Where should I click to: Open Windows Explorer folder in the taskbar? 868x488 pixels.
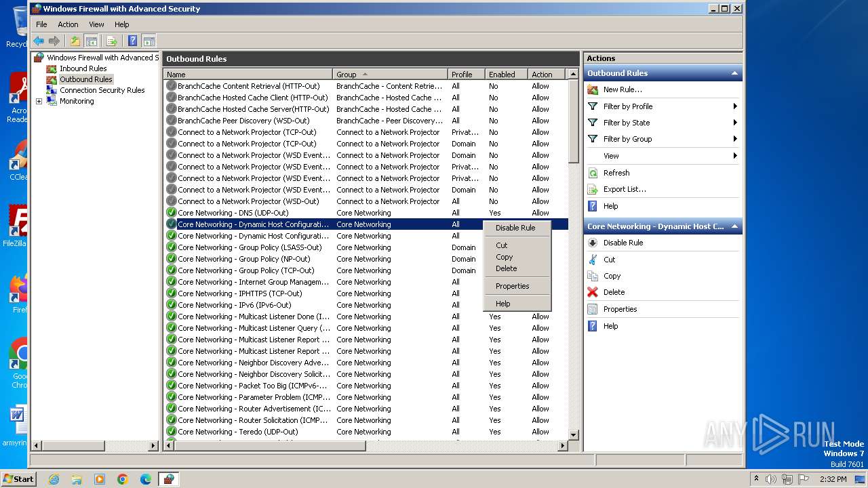tap(77, 479)
